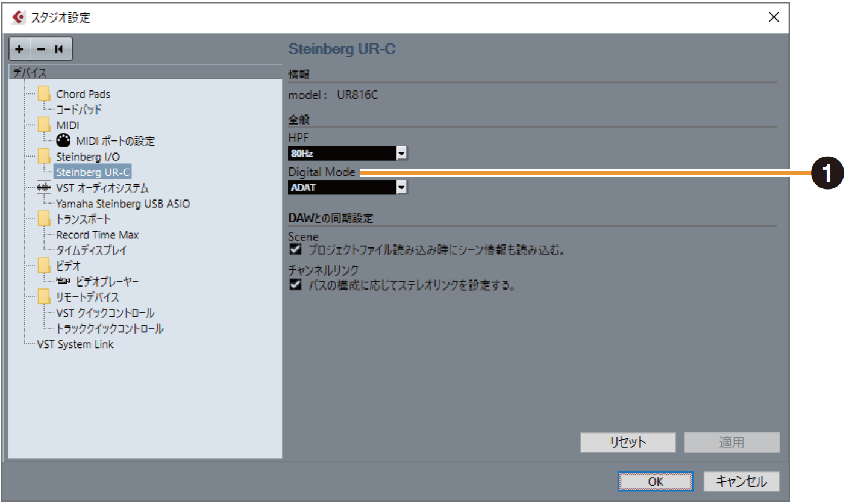The height and width of the screenshot is (504, 846).
Task: Click the キャンセル cancel button
Action: pos(741,482)
